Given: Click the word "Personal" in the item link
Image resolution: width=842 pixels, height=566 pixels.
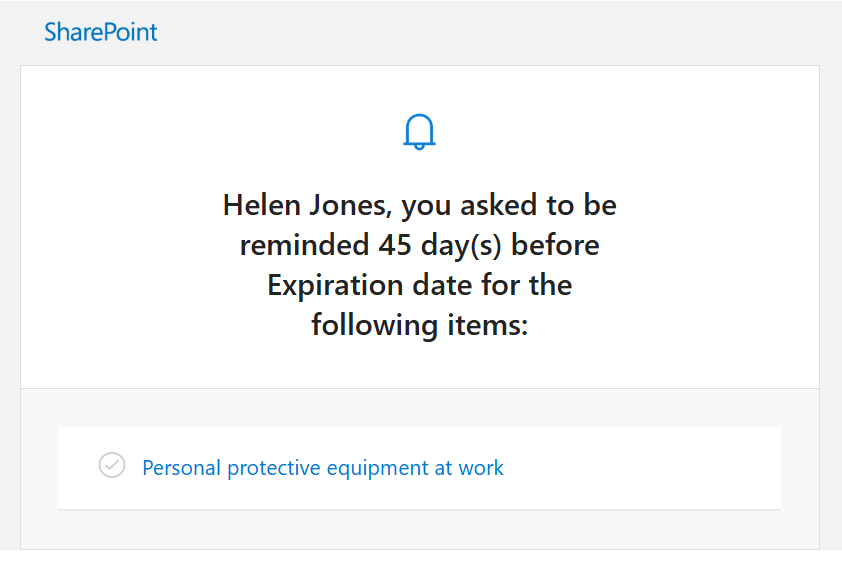Looking at the screenshot, I should click(x=182, y=467).
